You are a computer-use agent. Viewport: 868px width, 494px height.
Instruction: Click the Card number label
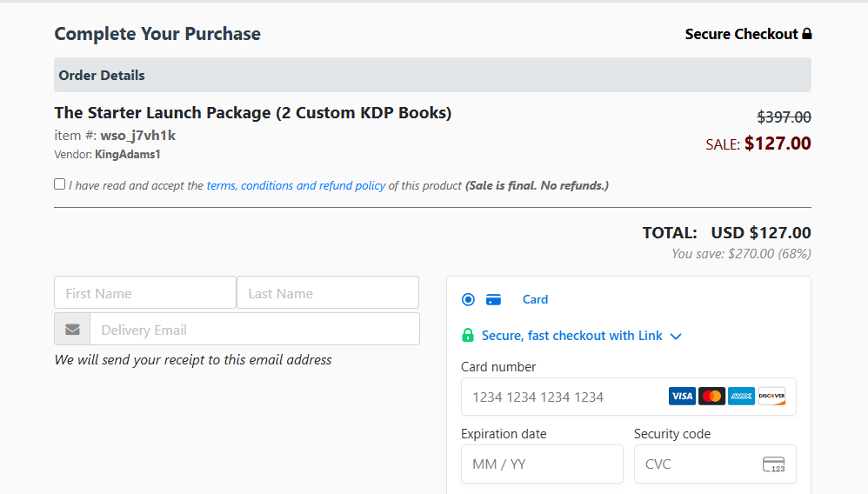[498, 367]
